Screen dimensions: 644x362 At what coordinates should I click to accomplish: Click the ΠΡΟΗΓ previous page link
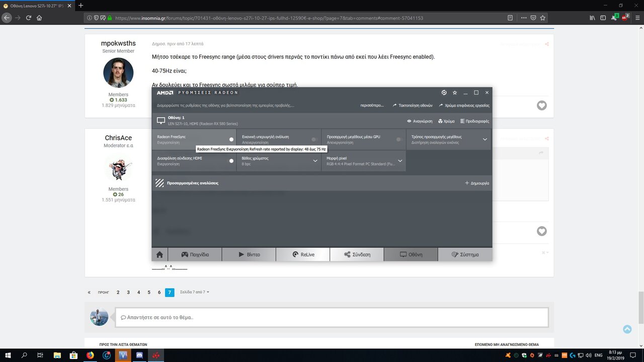click(103, 292)
